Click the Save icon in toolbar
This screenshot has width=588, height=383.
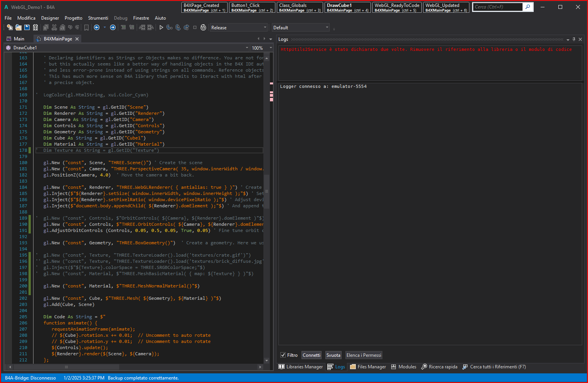click(x=27, y=27)
